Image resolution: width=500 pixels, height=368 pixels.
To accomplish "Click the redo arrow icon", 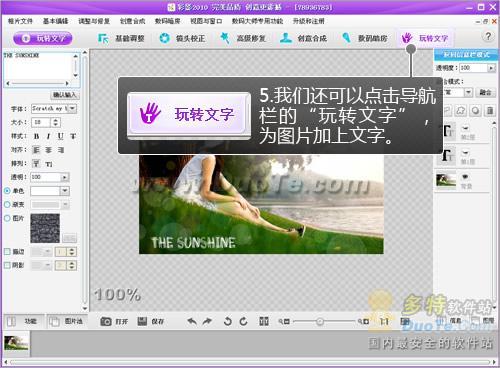I will click(207, 321).
